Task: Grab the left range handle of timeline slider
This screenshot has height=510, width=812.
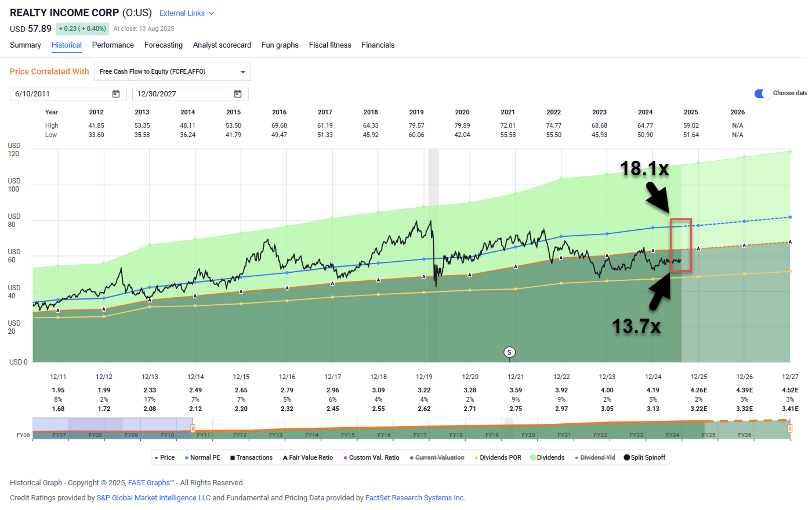Action: (193, 428)
